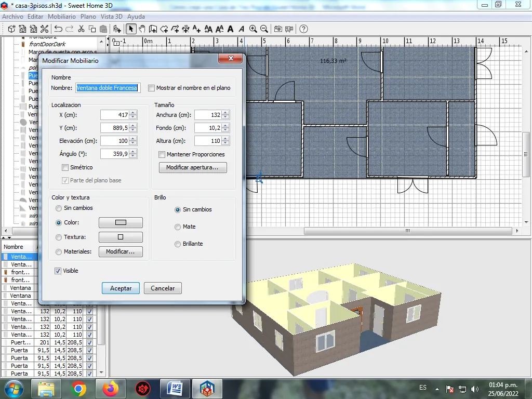Select Sin cambios under Color y textura

point(59,208)
